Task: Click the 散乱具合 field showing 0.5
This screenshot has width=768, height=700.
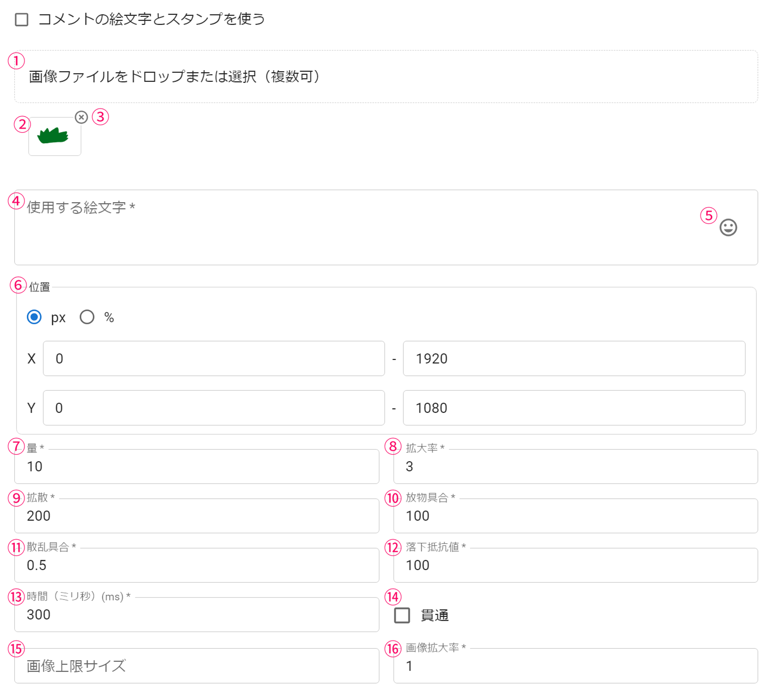Action: [197, 565]
